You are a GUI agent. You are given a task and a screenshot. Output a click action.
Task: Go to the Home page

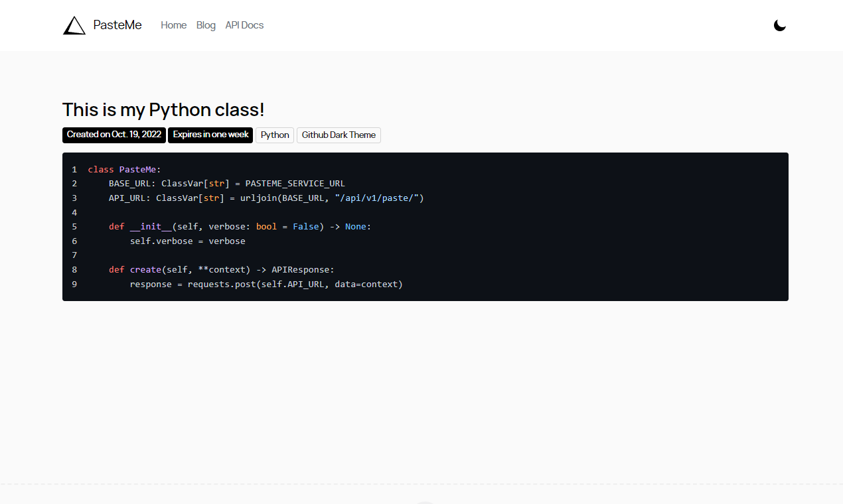(174, 25)
